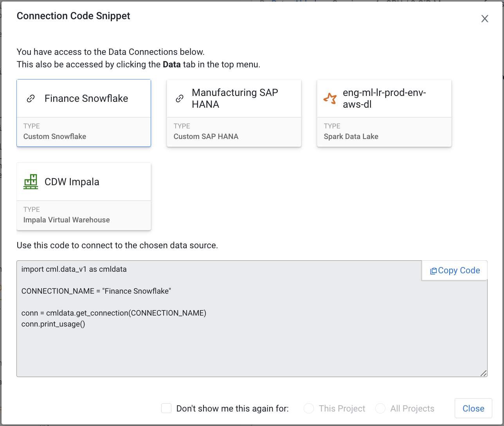Click the link icon on Finance Snowflake card
This screenshot has height=426, width=504.
[x=31, y=98]
